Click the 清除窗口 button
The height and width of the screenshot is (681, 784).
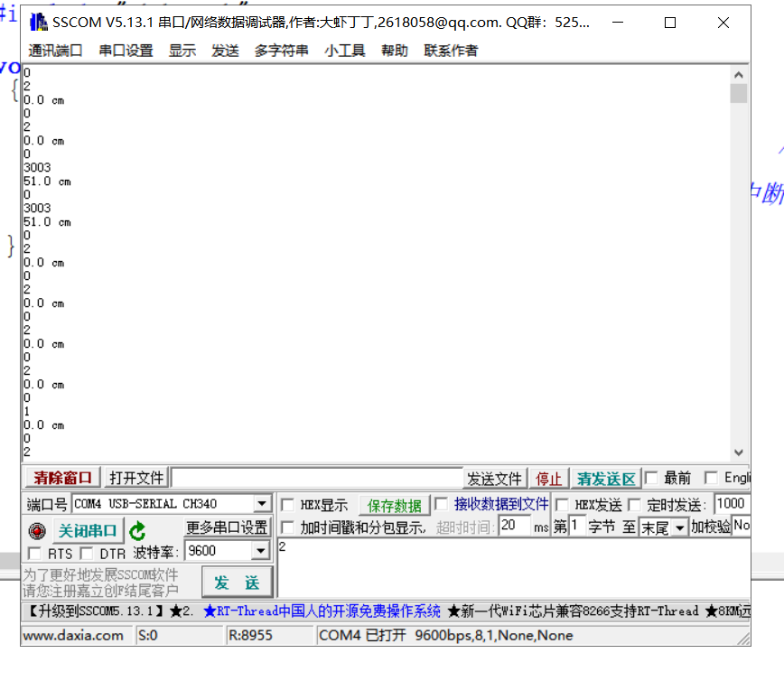62,478
